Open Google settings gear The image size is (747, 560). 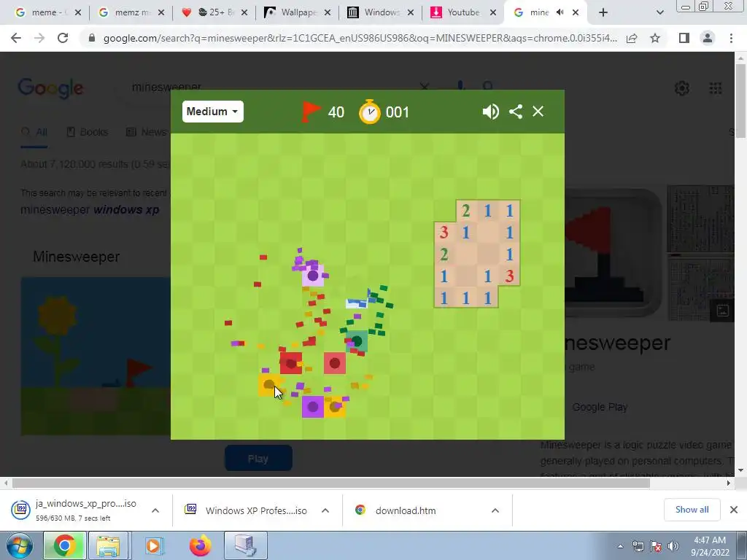[682, 88]
